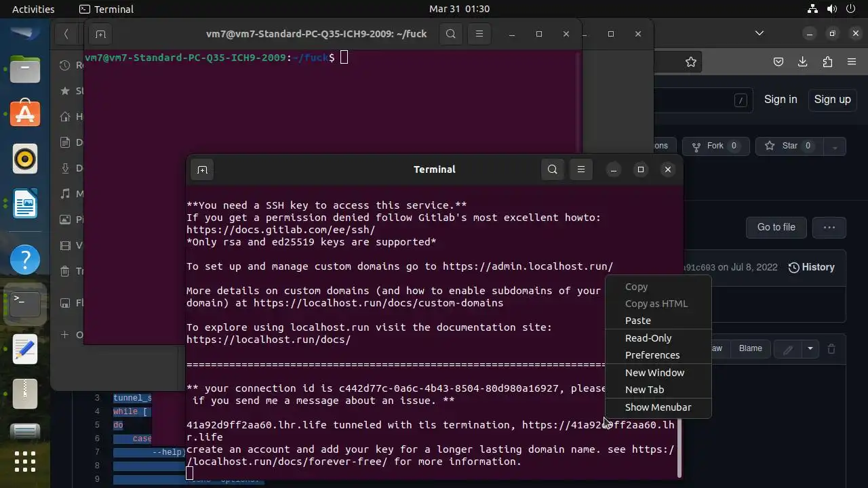Launch Rhythmbox from the dock
This screenshot has height=488, width=868.
coord(25,159)
